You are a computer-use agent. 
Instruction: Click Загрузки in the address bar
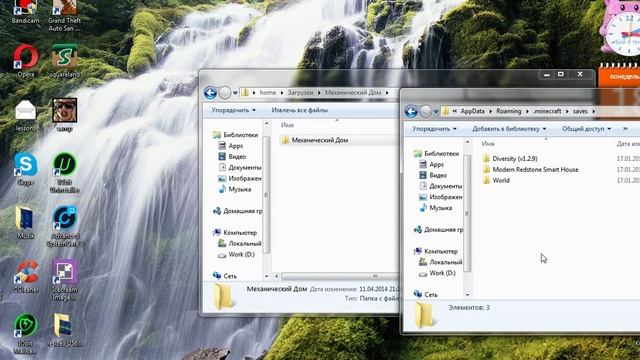pyautogui.click(x=300, y=93)
